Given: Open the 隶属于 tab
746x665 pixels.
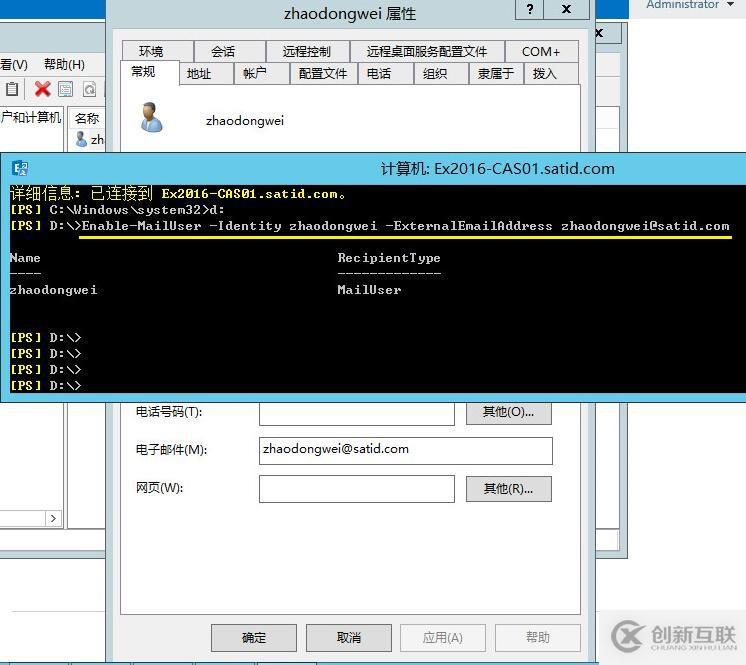Looking at the screenshot, I should tap(496, 74).
